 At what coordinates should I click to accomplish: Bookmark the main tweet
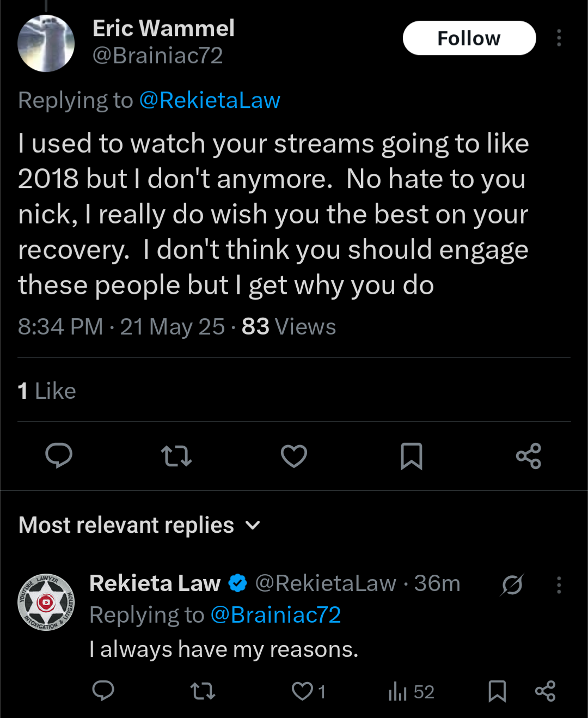pyautogui.click(x=412, y=456)
